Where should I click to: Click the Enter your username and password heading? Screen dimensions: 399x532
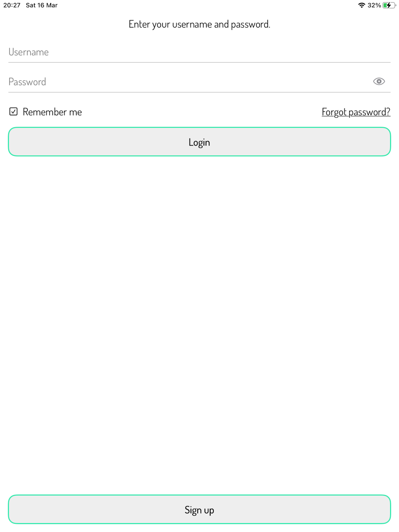pos(199,24)
